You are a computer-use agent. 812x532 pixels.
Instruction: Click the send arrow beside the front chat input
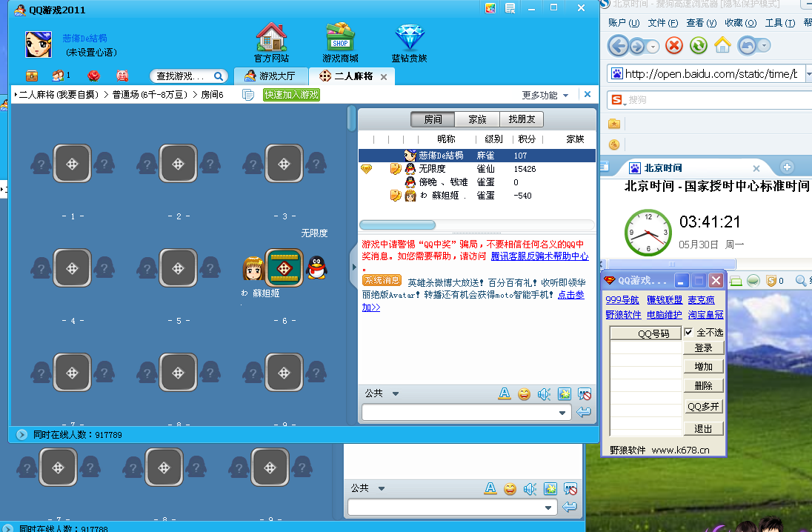(584, 412)
